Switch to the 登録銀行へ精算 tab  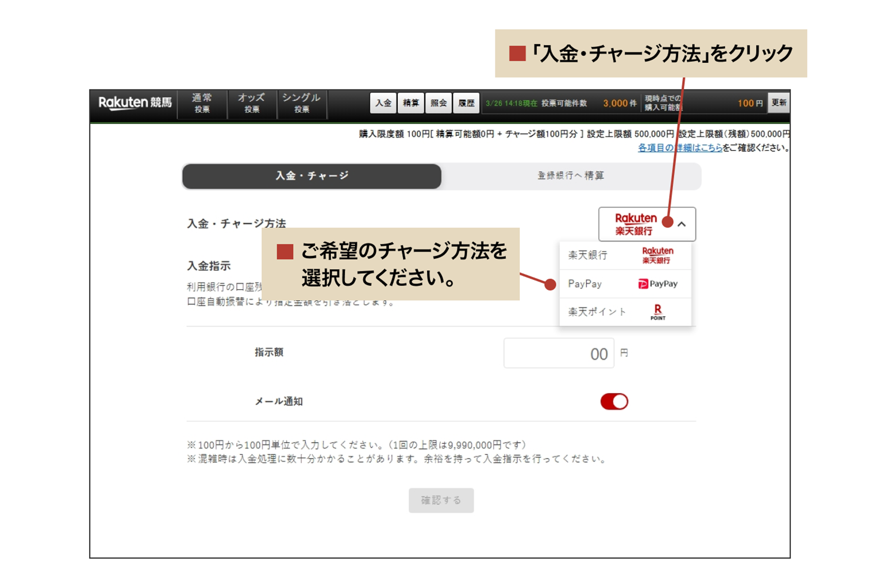pos(571,176)
